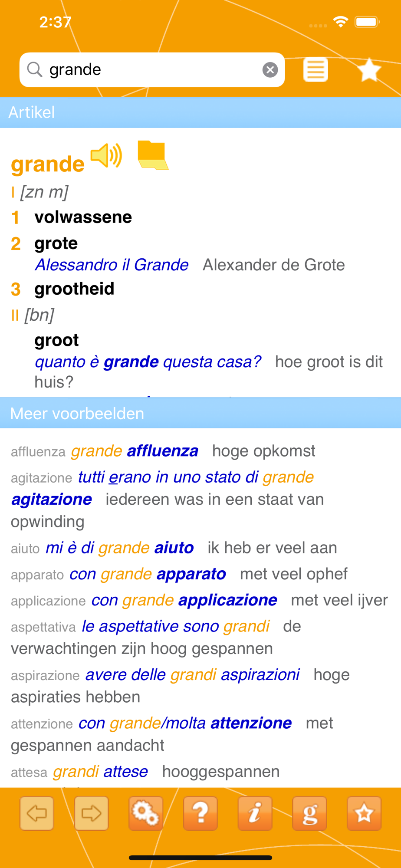Open the Alessandro il Grande example
This screenshot has width=401, height=868.
[x=112, y=265]
